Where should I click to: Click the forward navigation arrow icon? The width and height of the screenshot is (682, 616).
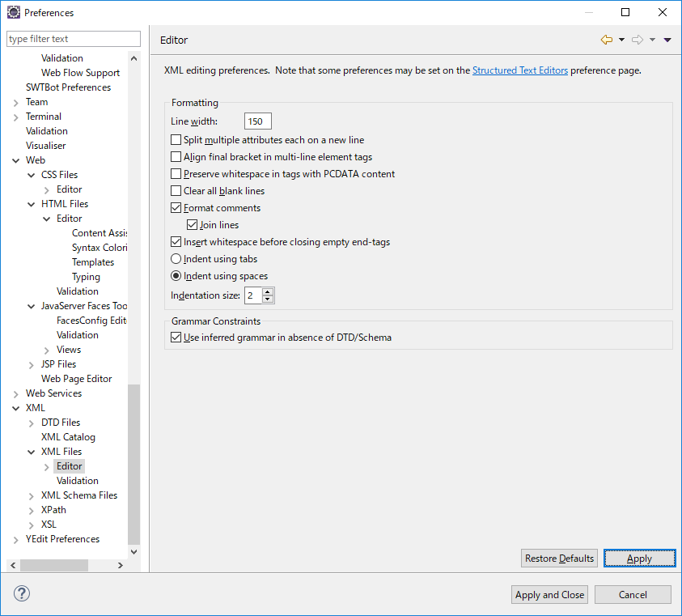[638, 40]
